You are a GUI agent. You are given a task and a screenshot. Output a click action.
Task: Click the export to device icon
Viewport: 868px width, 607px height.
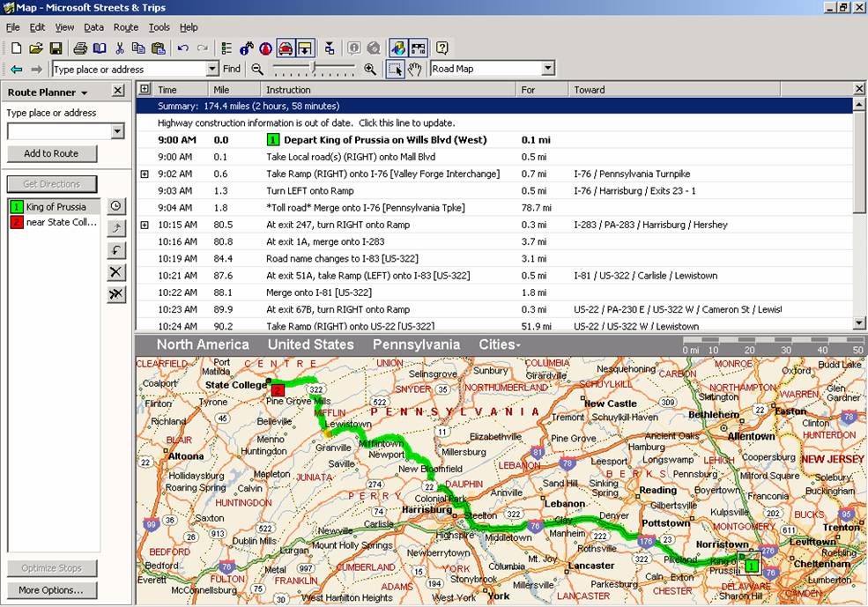click(x=330, y=48)
